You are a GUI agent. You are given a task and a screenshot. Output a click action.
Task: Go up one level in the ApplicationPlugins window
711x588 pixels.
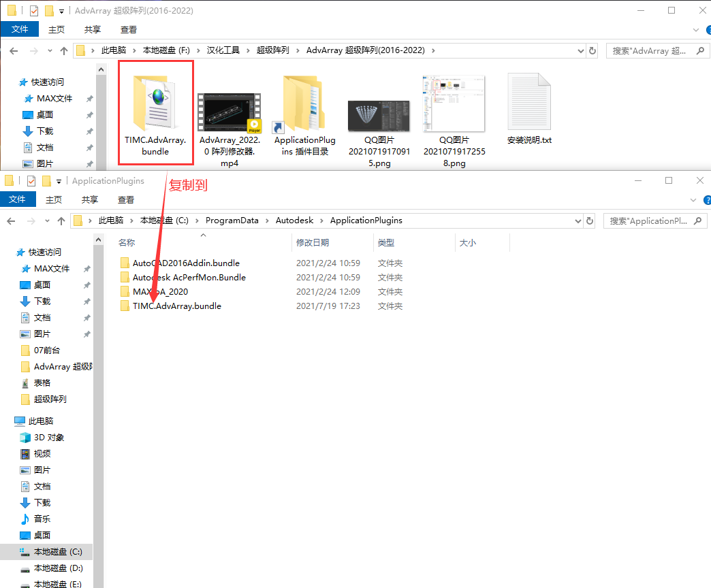click(x=61, y=221)
